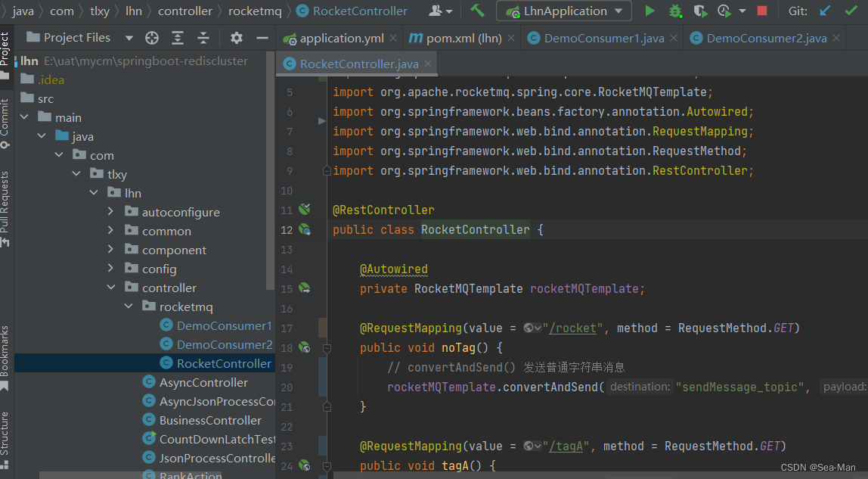The width and height of the screenshot is (868, 479).
Task: Click the globe icon before "/rocket"
Action: (529, 328)
